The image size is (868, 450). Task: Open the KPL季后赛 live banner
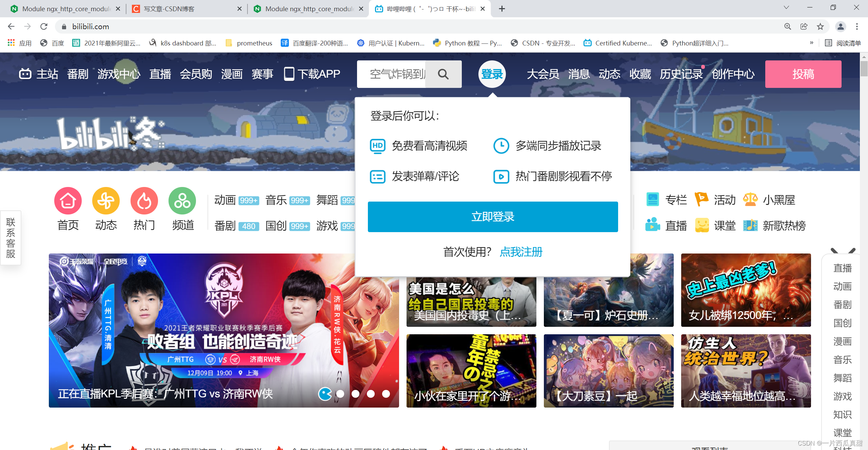coord(224,330)
